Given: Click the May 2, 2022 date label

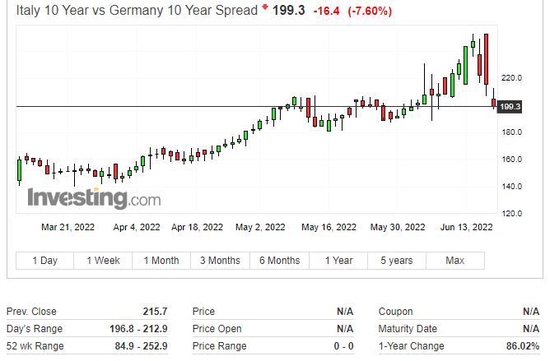Looking at the screenshot, I should click(x=260, y=227).
